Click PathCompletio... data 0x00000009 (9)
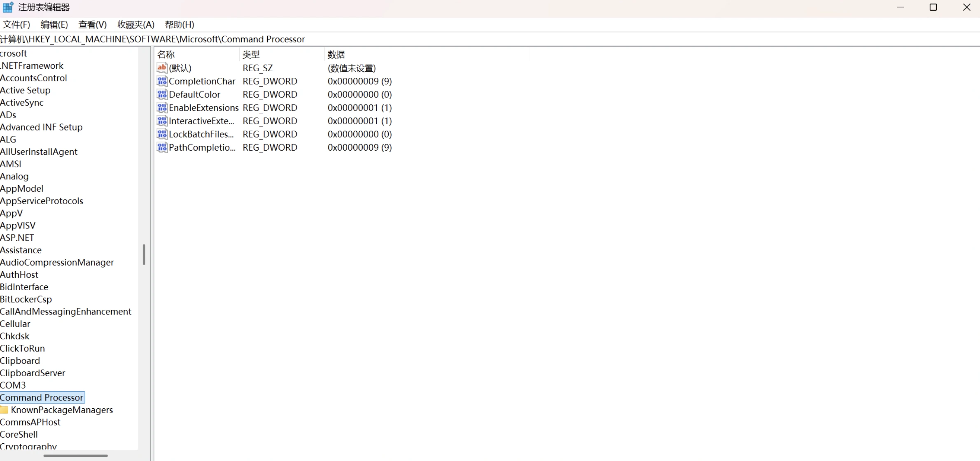 point(359,147)
